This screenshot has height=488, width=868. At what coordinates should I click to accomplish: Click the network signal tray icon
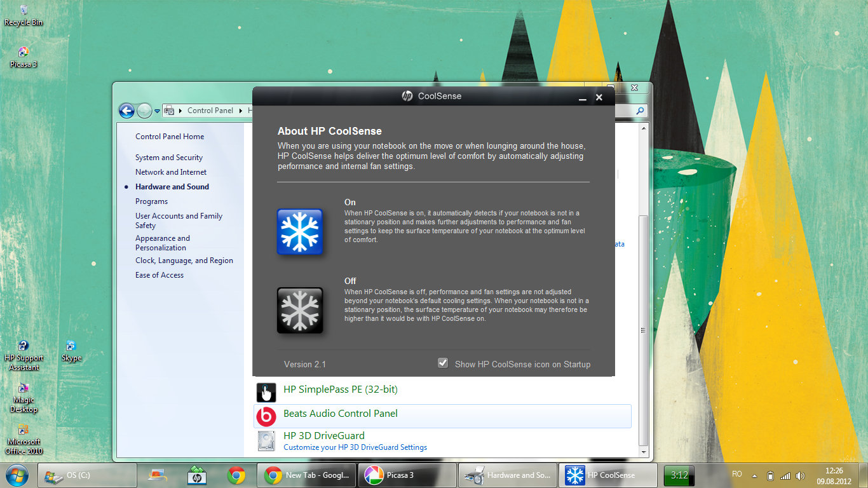785,475
